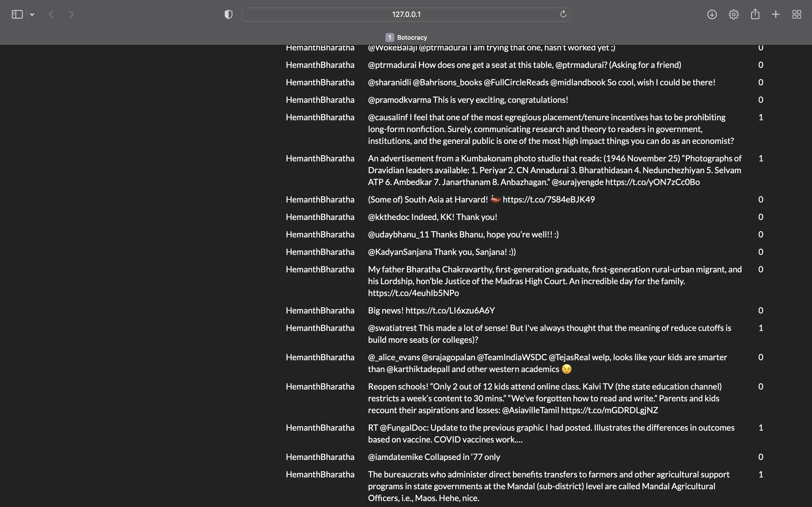
Task: Open the t.co/7S84eBJK49 Harvard link
Action: [x=548, y=199]
